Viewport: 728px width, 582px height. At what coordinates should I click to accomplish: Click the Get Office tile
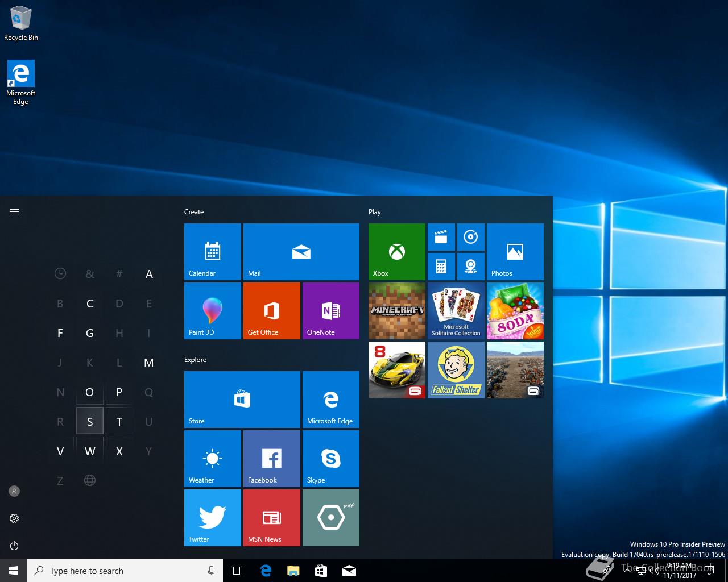tap(272, 311)
